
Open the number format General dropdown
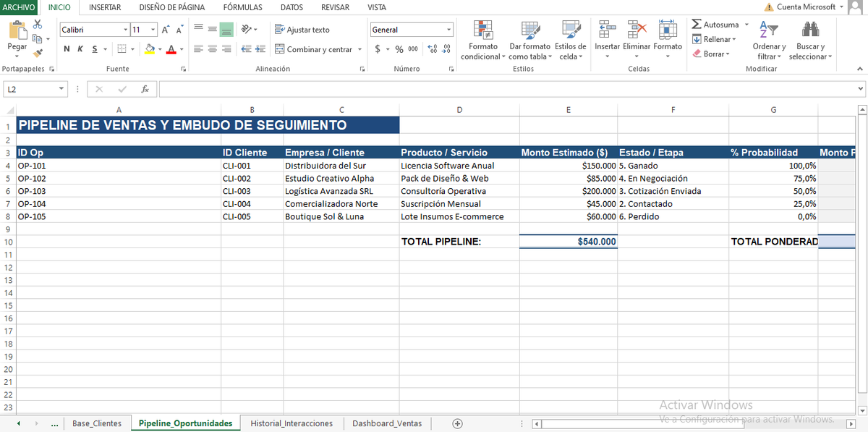pyautogui.click(x=448, y=30)
